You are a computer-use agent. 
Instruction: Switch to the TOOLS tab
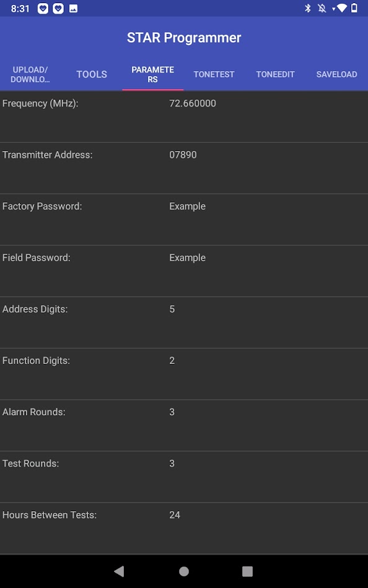click(x=91, y=74)
